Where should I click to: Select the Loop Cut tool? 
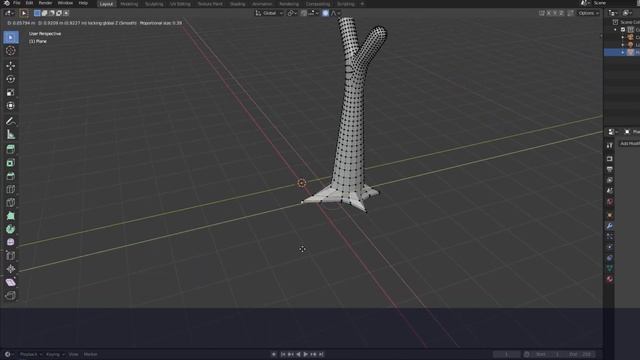pos(11,202)
